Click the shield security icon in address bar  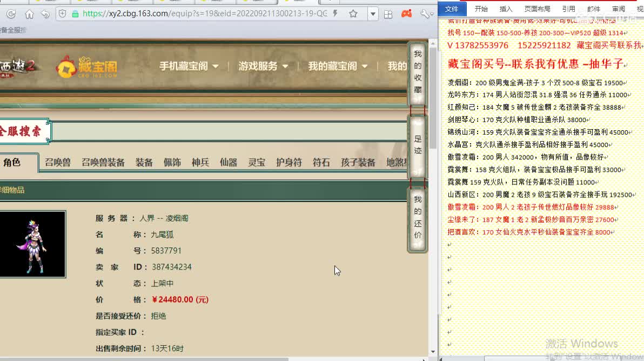click(x=63, y=14)
